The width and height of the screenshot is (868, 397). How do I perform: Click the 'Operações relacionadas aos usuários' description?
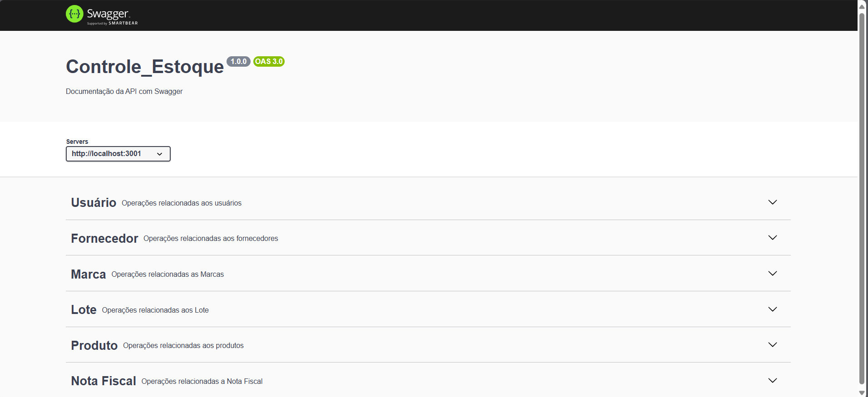(182, 203)
